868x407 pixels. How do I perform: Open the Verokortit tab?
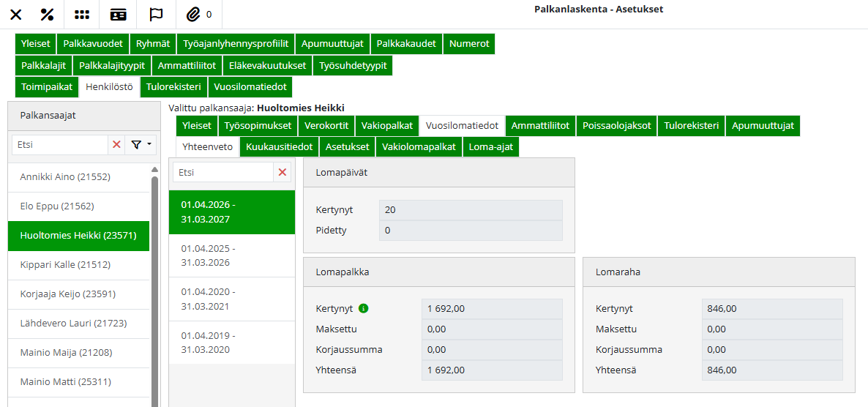pyautogui.click(x=326, y=125)
